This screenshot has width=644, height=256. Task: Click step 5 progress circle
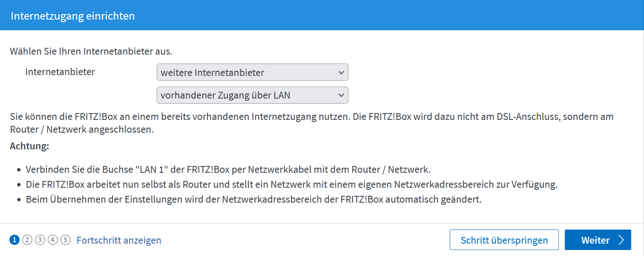click(x=65, y=240)
